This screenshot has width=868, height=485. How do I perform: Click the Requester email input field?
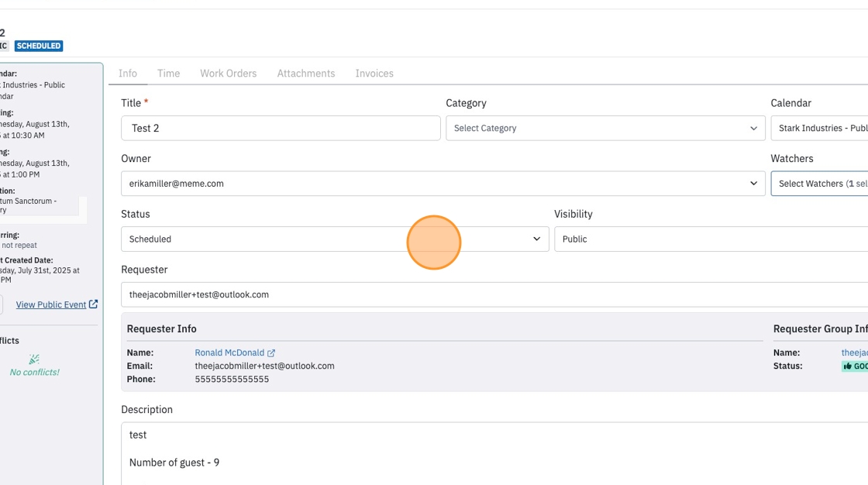pyautogui.click(x=494, y=294)
